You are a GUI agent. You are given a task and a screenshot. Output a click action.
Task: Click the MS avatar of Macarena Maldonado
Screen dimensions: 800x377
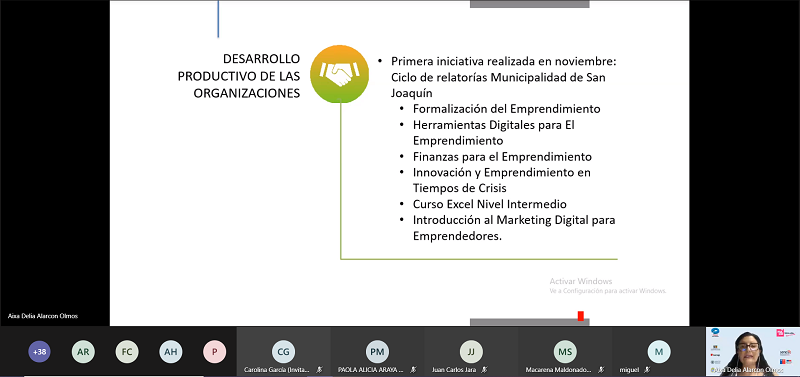[565, 351]
